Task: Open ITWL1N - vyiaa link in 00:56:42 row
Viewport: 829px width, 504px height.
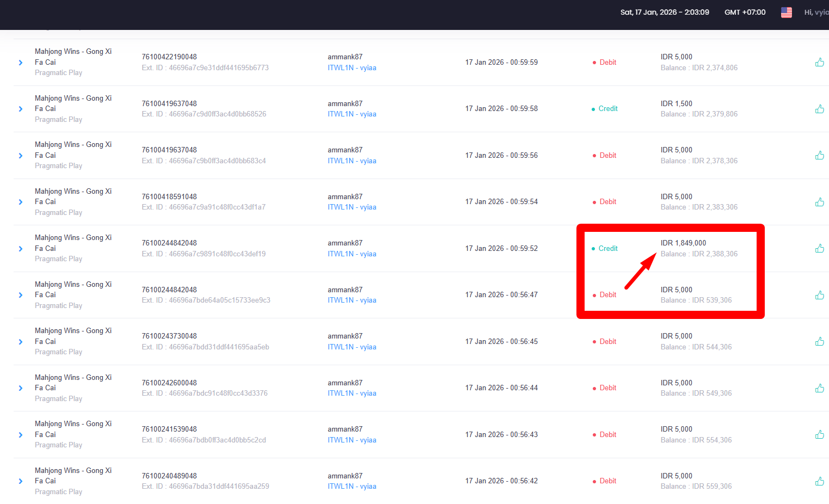Action: [352, 487]
